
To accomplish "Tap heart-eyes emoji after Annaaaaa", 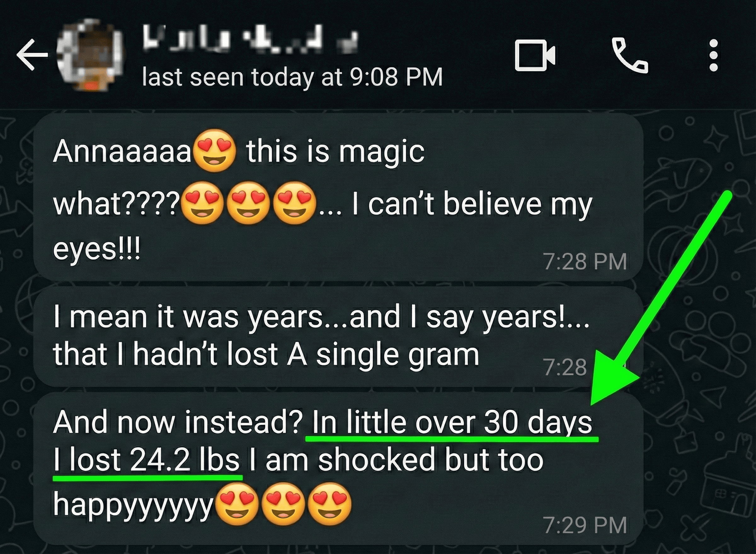I will click(x=215, y=150).
